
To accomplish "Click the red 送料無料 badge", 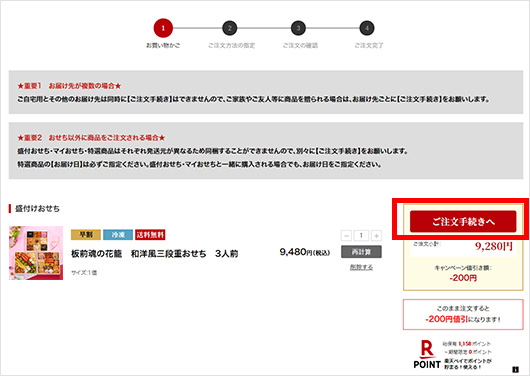I will coord(150,235).
